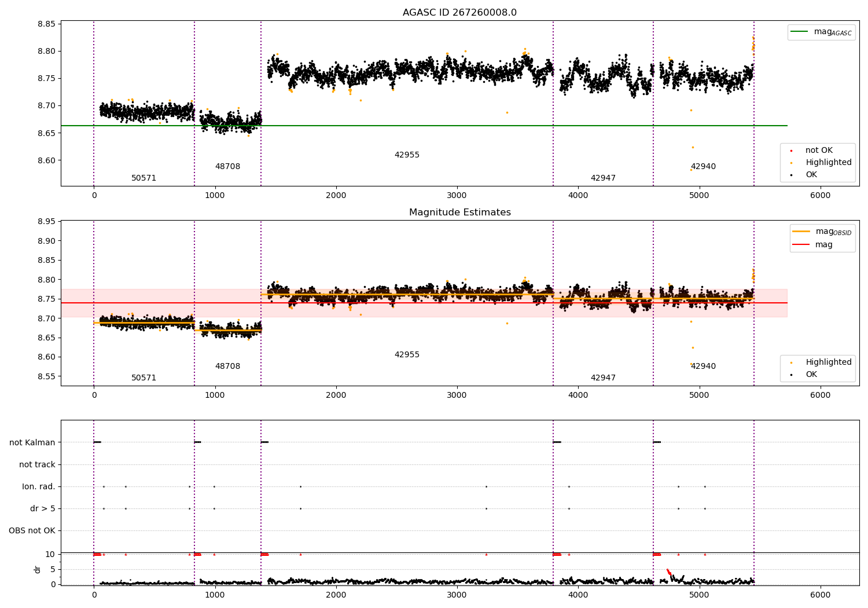The width and height of the screenshot is (868, 608).
Task: Click the 4000 x-tick under Magnitude Estimates plot
Action: tap(578, 395)
